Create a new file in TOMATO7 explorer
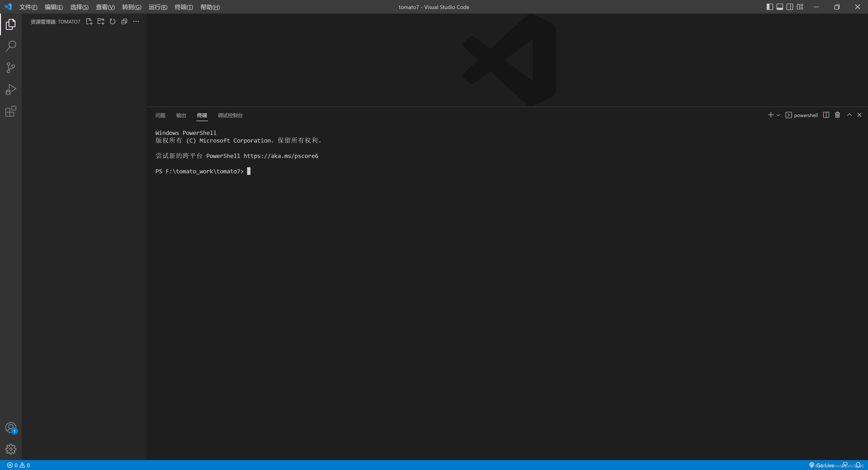868x470 pixels. pyautogui.click(x=89, y=21)
